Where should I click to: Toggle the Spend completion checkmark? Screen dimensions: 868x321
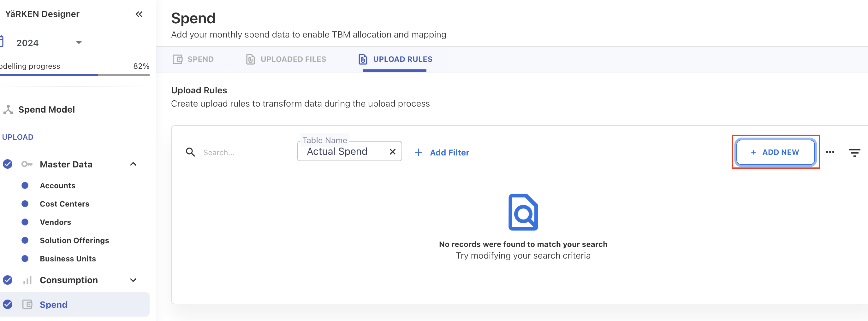pyautogui.click(x=7, y=305)
